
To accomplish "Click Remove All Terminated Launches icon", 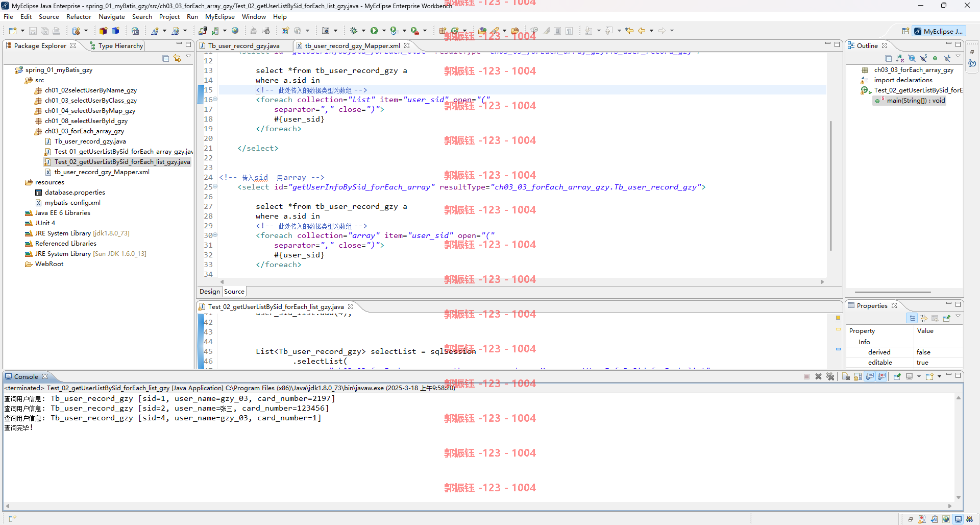I will coord(830,376).
